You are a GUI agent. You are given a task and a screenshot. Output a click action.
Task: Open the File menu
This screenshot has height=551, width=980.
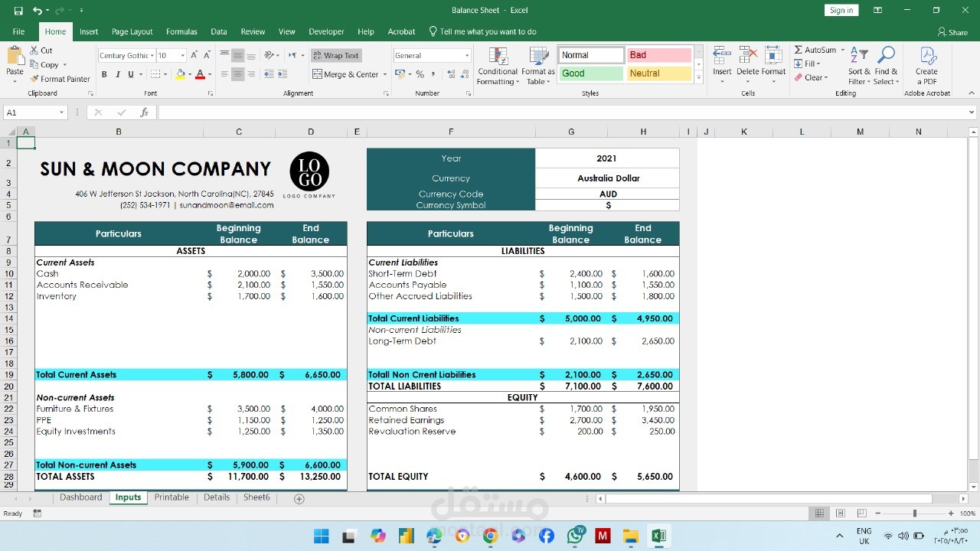(18, 31)
